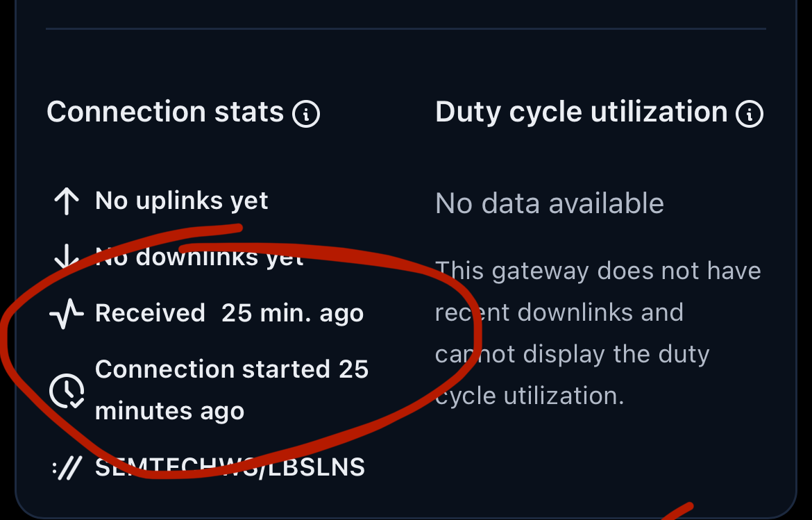Click the protocol icon beside SEMTECHWS/LBSLNS

click(x=67, y=468)
